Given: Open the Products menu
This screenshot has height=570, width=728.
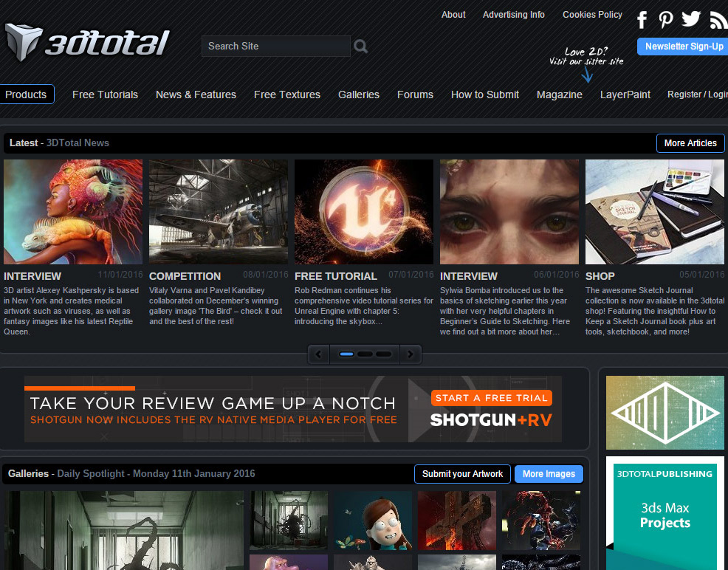Looking at the screenshot, I should (26, 95).
